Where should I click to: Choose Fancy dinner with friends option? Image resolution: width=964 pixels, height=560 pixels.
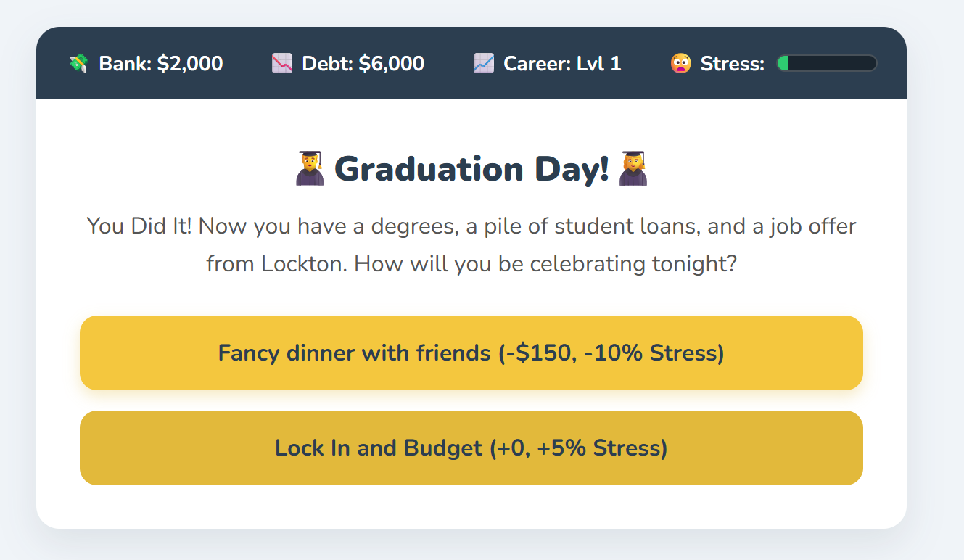(471, 353)
